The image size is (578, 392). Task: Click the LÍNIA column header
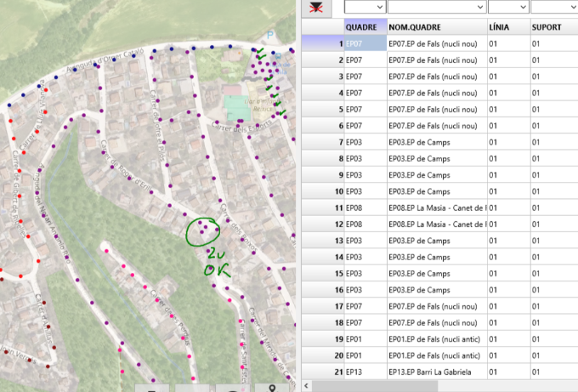508,27
